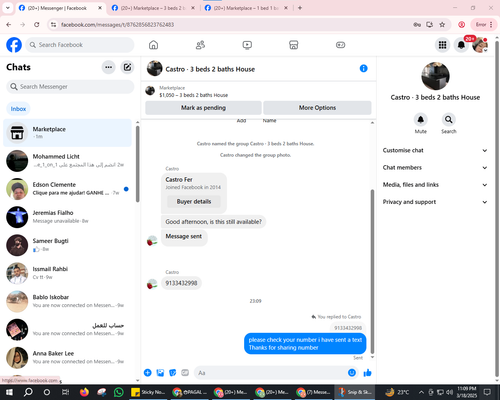Click the Facebook logo icon
Viewport: 500px width, 400px height.
[x=14, y=45]
